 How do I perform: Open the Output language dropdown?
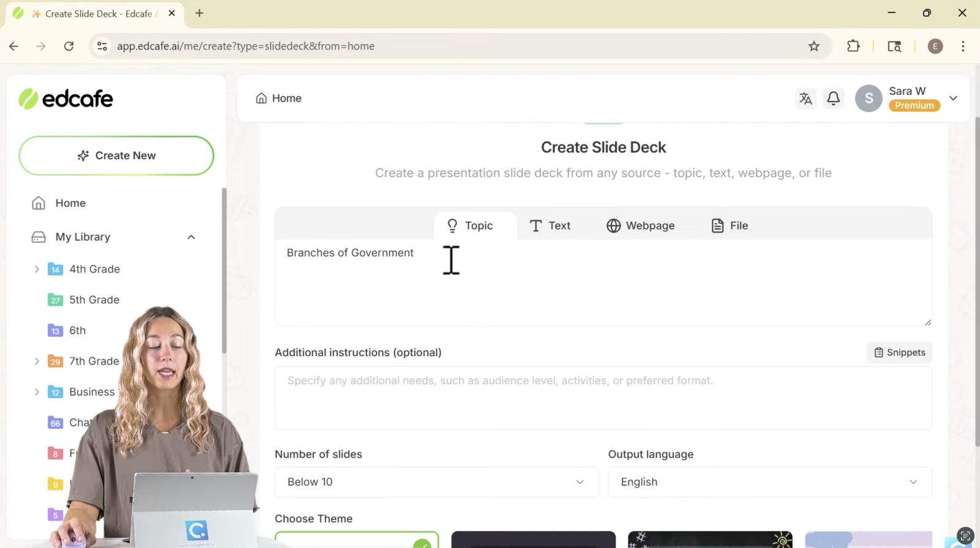(769, 482)
